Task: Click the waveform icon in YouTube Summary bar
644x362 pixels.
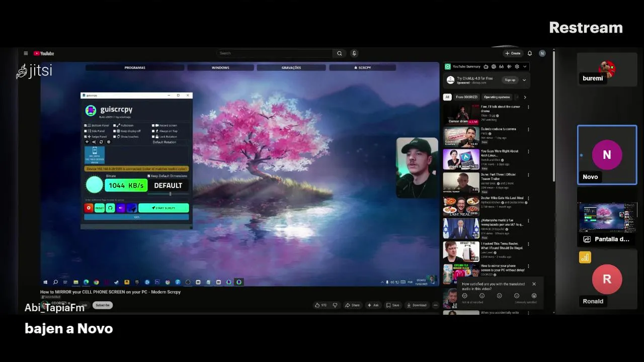Action: click(509, 66)
